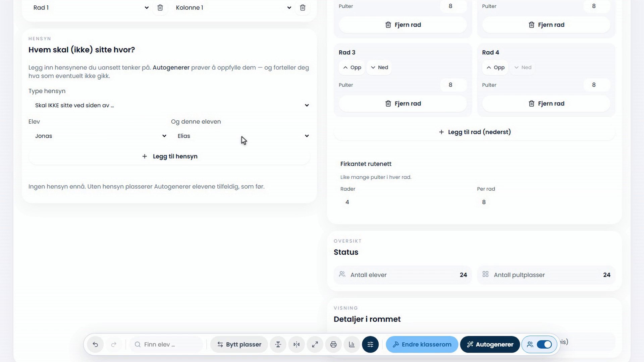Click the undo arrow in bottom toolbar
Screen dimensions: 644x362
coord(95,344)
